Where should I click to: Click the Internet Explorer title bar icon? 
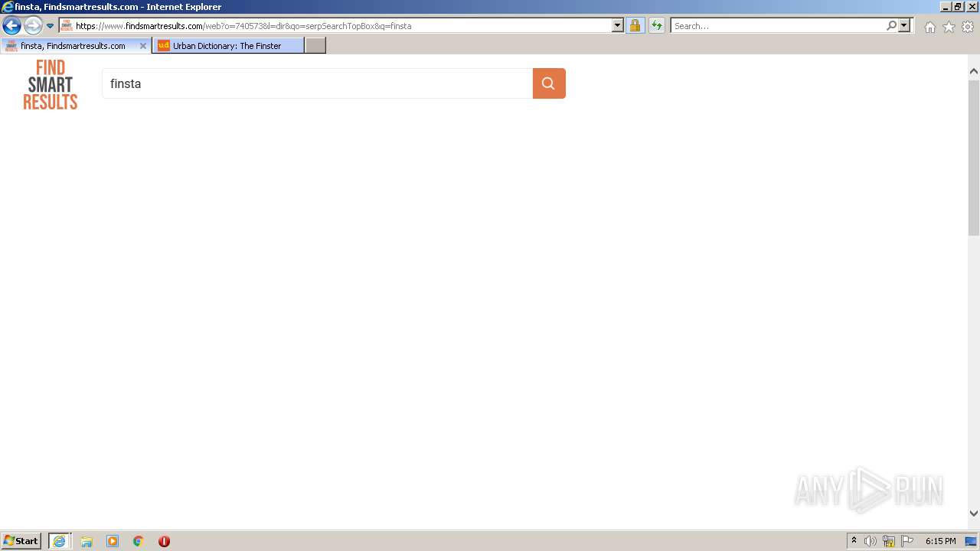tap(8, 7)
